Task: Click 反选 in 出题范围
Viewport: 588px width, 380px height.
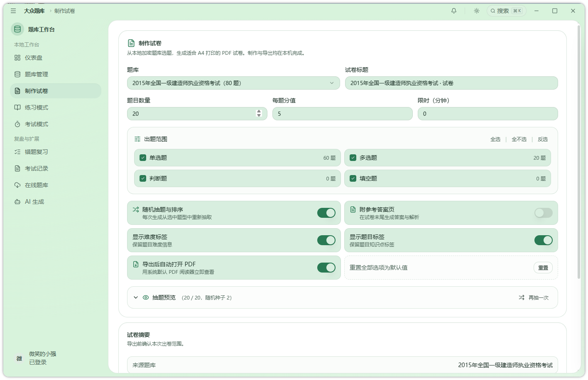Action: (543, 139)
